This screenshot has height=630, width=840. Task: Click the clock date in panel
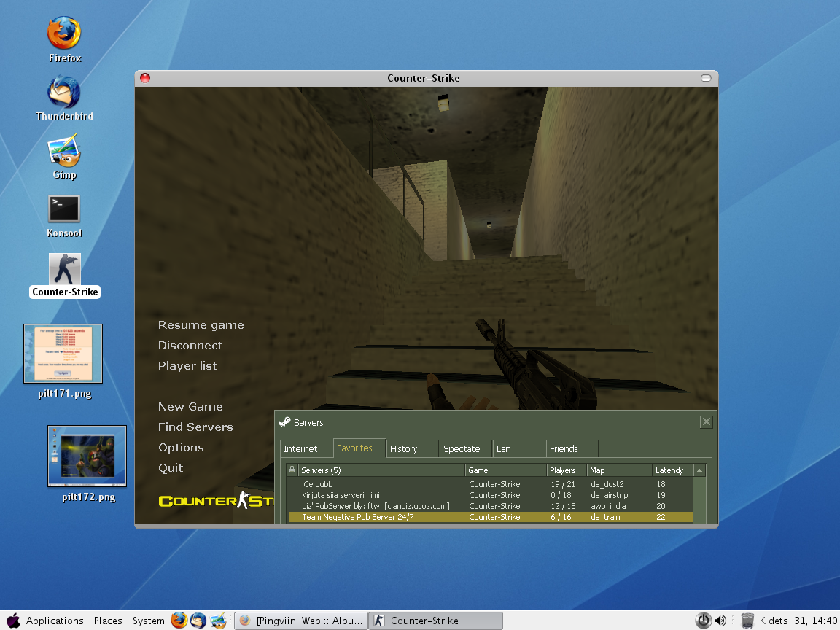click(x=798, y=621)
